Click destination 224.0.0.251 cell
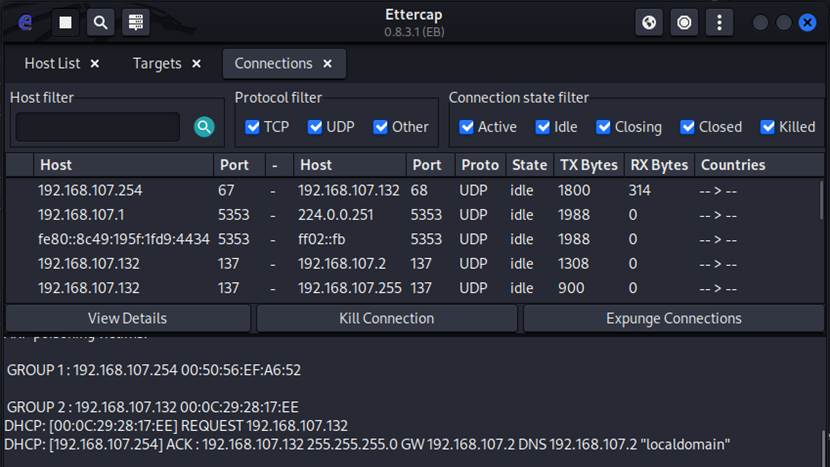Viewport: 830px width, 467px height. point(336,215)
